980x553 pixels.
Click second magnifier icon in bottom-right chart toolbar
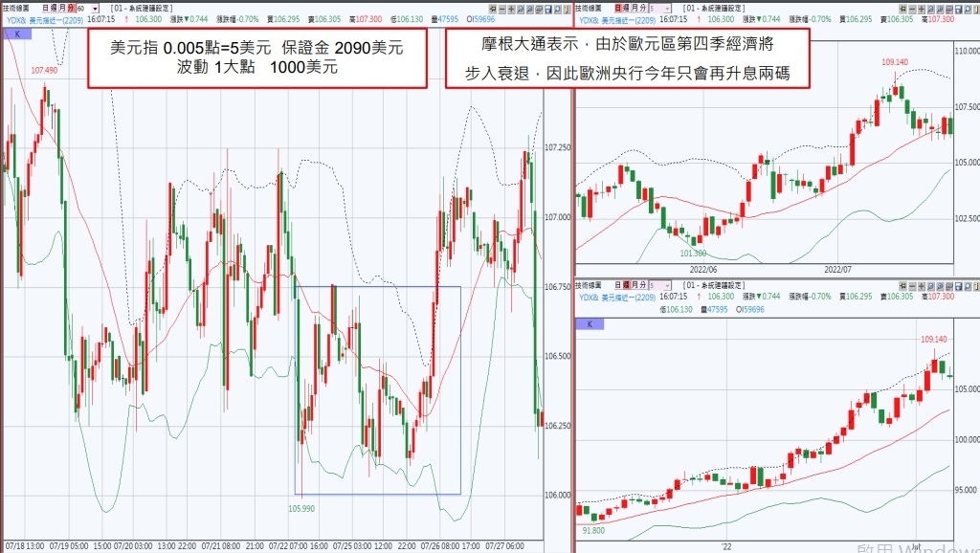pos(940,286)
